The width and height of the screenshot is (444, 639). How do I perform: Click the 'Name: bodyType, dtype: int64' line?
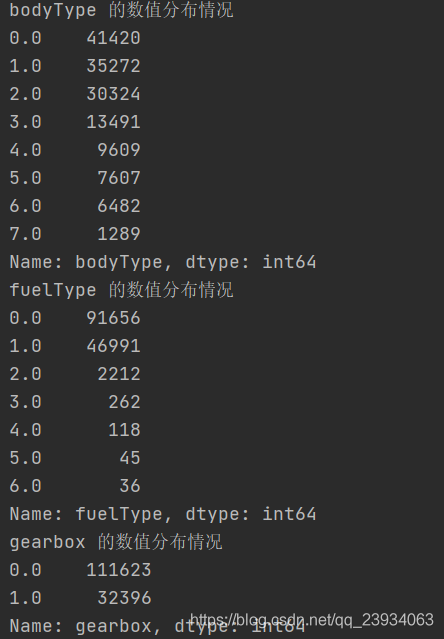pos(163,262)
